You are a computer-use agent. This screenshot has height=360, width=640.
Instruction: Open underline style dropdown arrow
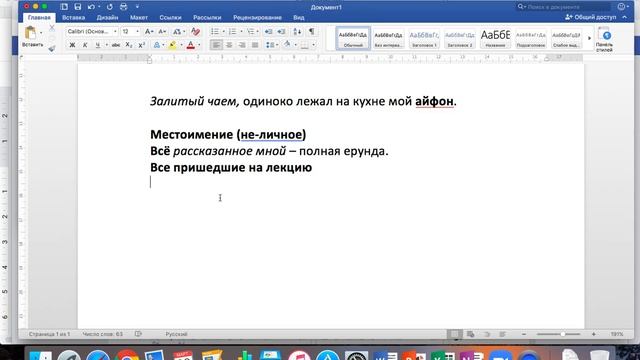[x=106, y=45]
